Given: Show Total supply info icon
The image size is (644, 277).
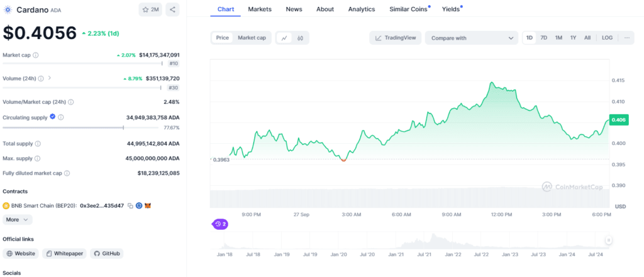Looking at the screenshot, I should click(x=38, y=144).
